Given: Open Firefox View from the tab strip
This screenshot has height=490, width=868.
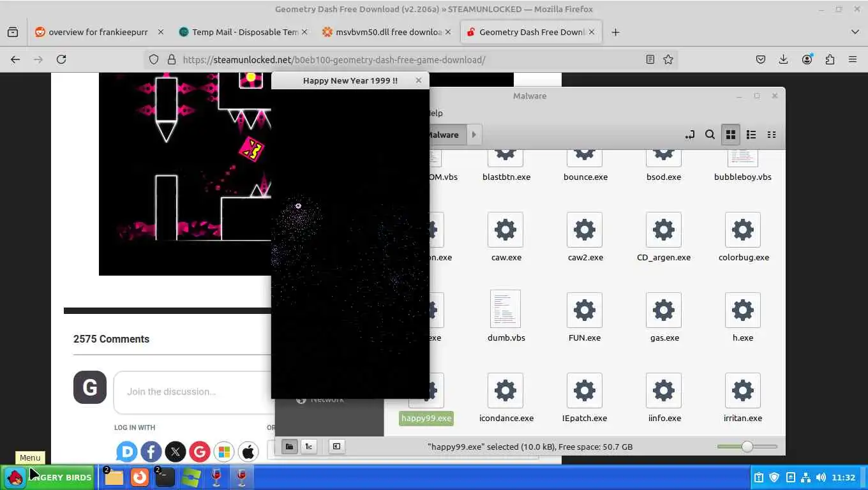Looking at the screenshot, I should point(13,32).
